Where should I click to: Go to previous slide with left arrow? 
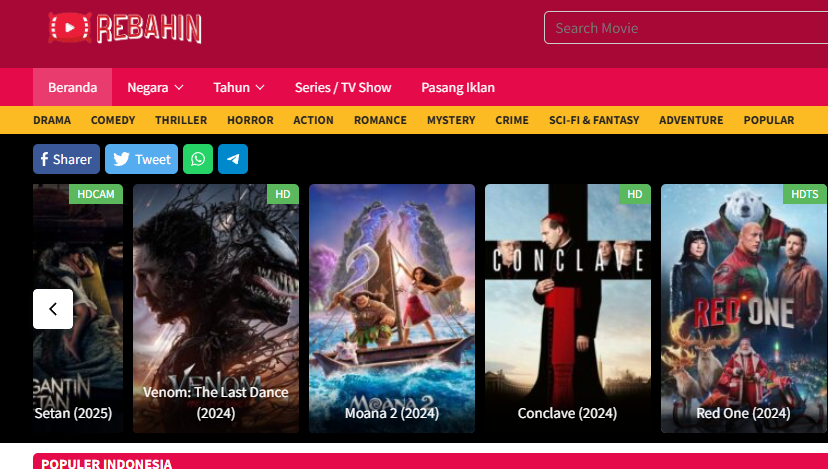[53, 309]
